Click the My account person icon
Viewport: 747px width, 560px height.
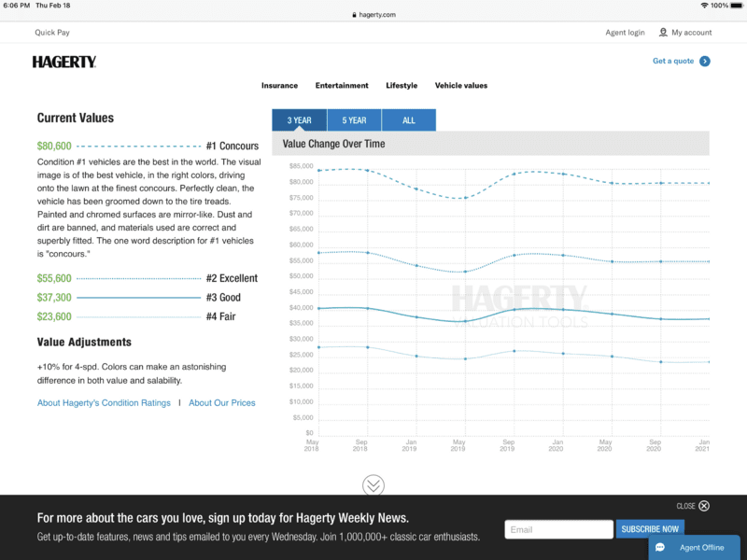tap(663, 33)
